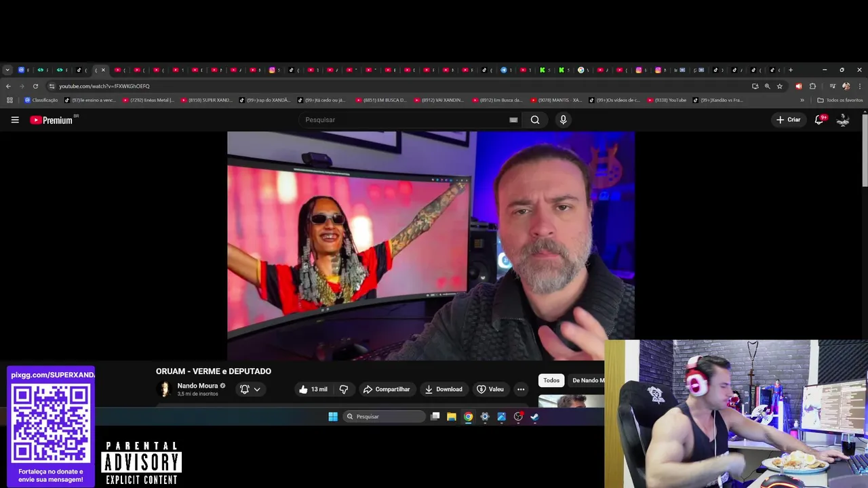The image size is (868, 488).
Task: Open the settings gear app on taskbar
Action: pyautogui.click(x=485, y=417)
